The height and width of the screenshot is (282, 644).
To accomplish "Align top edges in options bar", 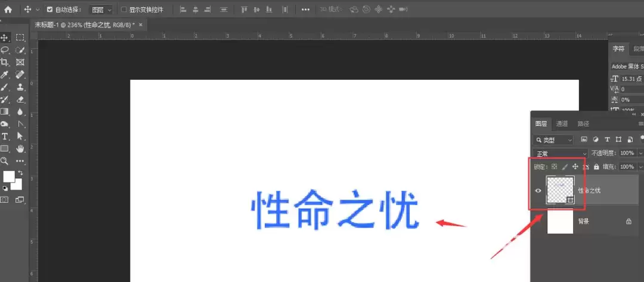I will 244,10.
